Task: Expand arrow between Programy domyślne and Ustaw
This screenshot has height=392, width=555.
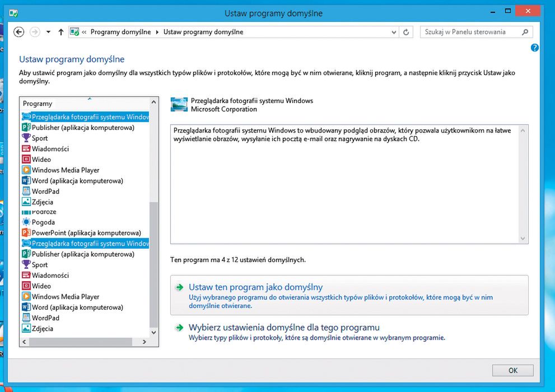Action: coord(157,32)
